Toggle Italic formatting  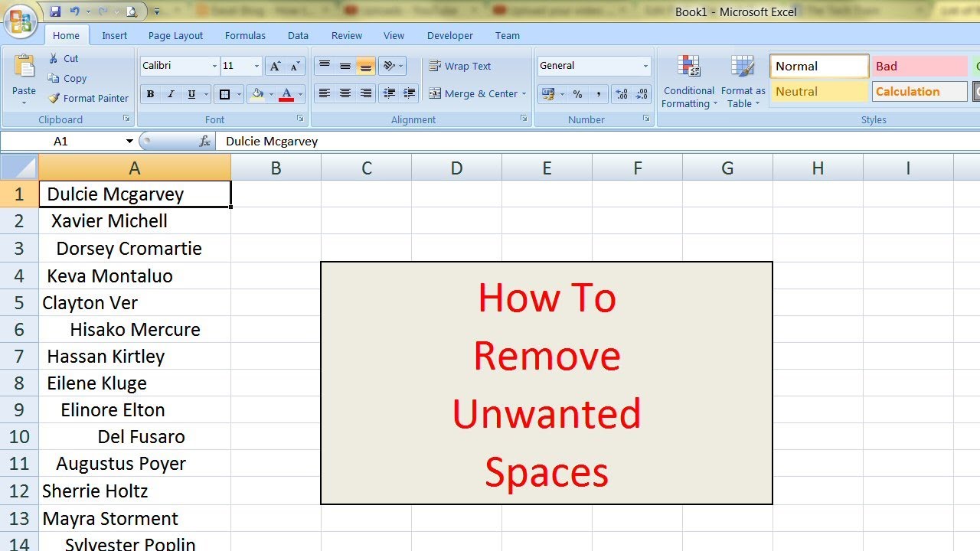(171, 94)
